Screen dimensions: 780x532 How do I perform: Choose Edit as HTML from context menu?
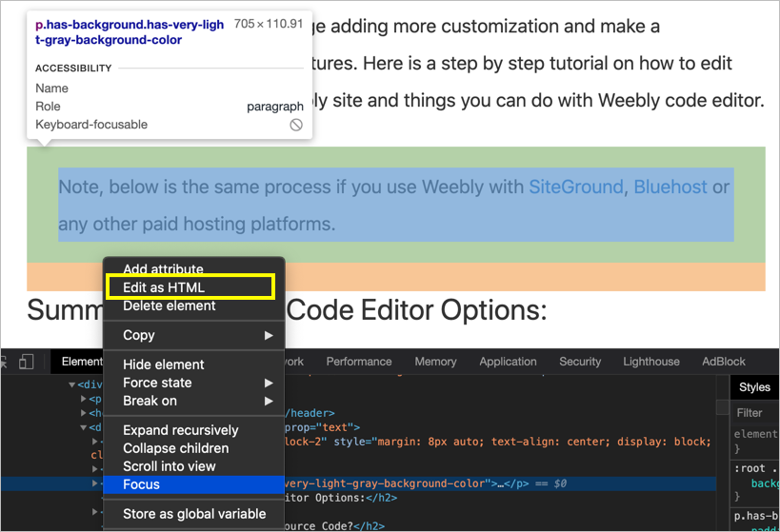[164, 287]
